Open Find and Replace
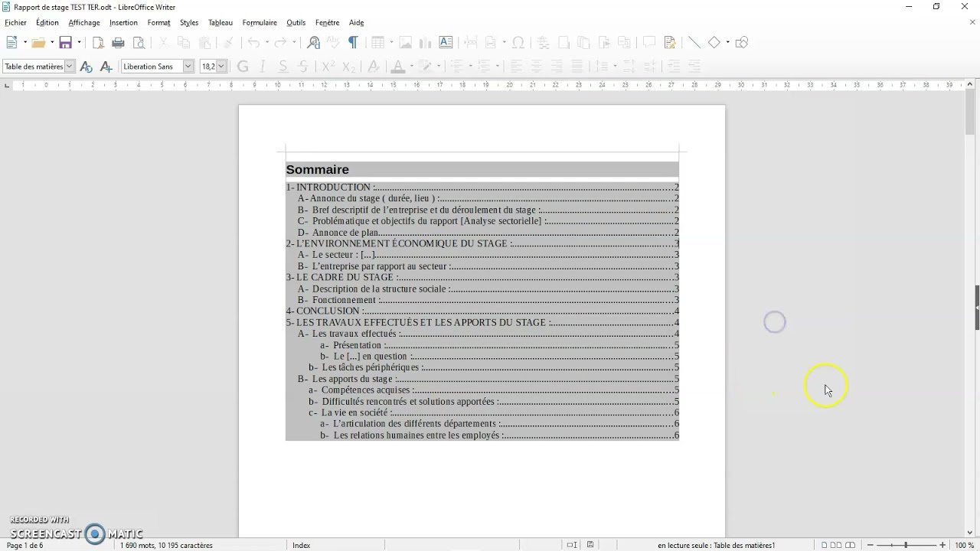980x551 pixels. (313, 43)
